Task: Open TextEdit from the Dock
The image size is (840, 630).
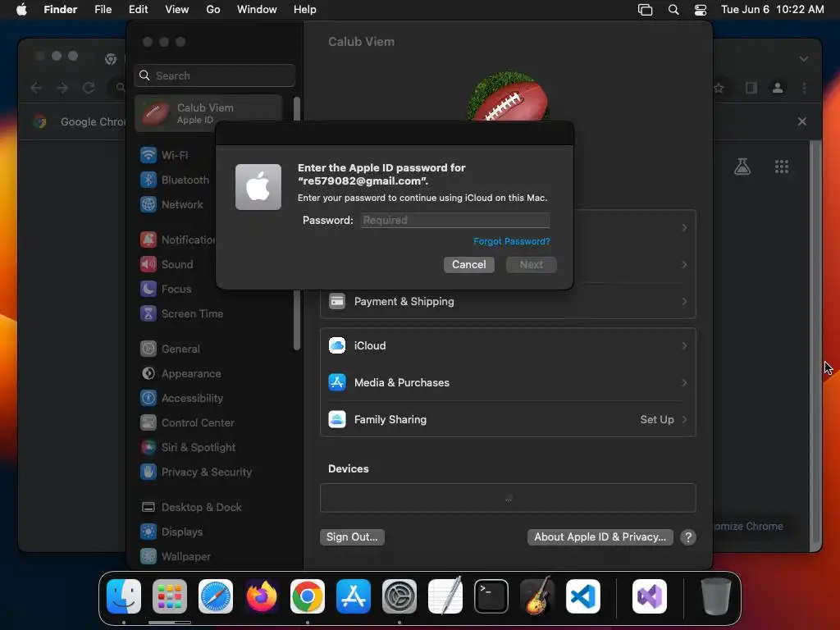Action: [x=445, y=596]
